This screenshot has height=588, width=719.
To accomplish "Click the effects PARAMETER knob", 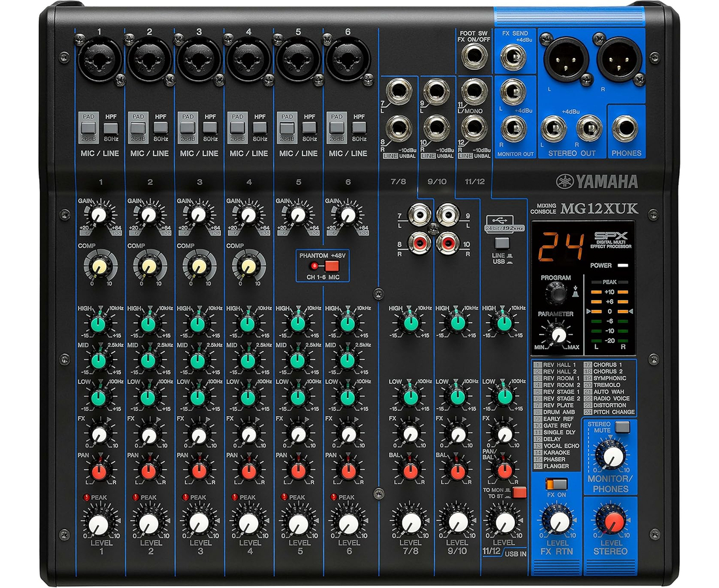I will (x=558, y=335).
